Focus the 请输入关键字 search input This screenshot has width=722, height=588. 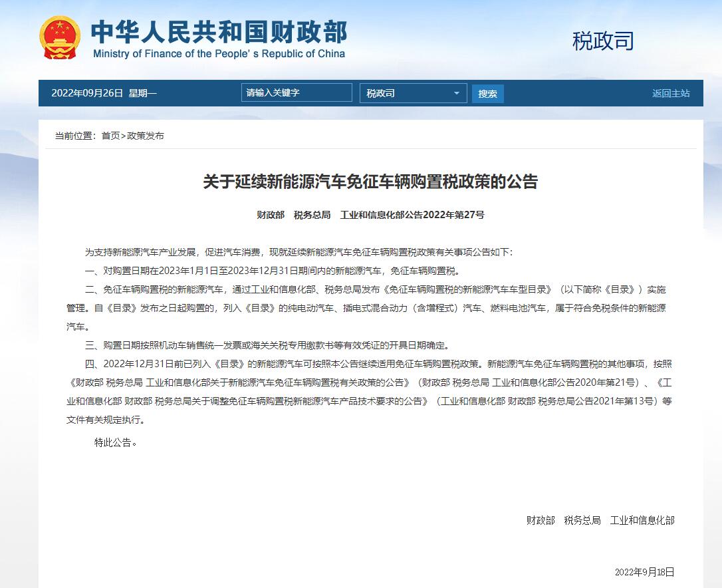[297, 92]
